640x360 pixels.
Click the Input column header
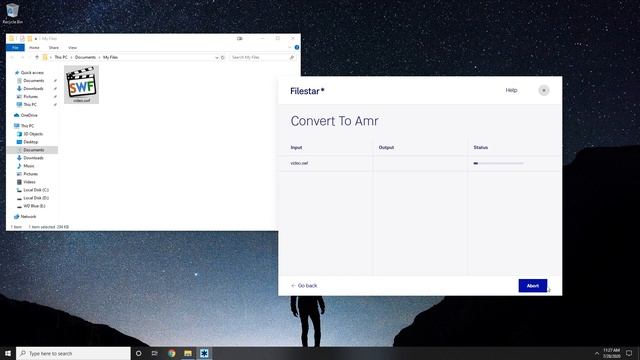pos(296,147)
